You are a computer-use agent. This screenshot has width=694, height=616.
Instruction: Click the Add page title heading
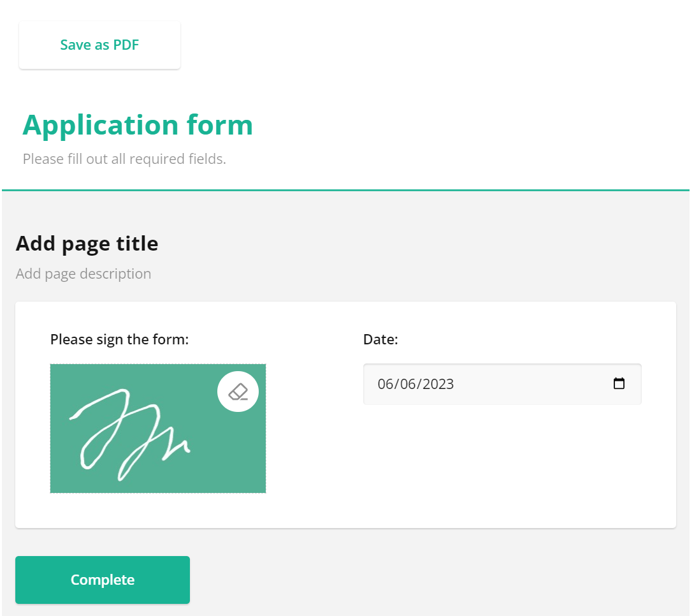(87, 243)
